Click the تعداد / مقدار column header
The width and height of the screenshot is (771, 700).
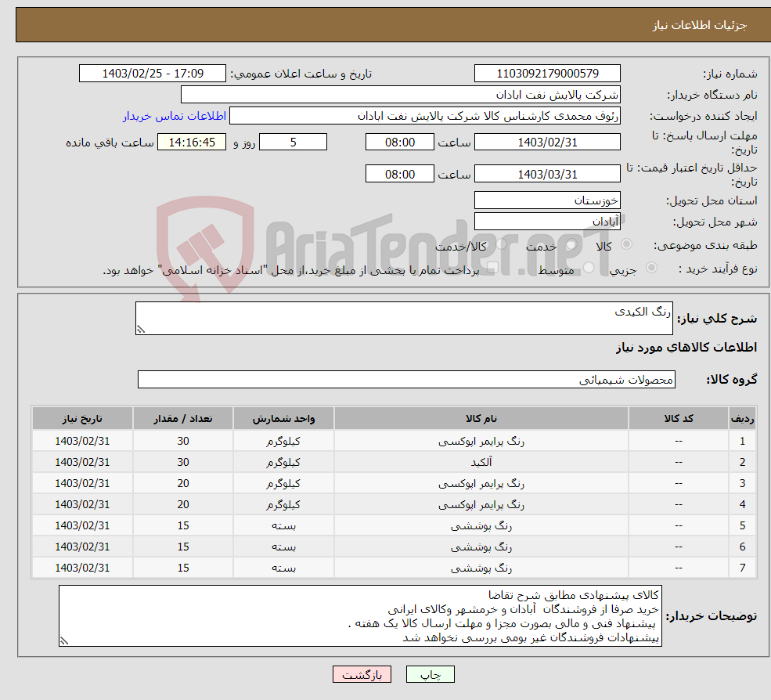click(183, 419)
